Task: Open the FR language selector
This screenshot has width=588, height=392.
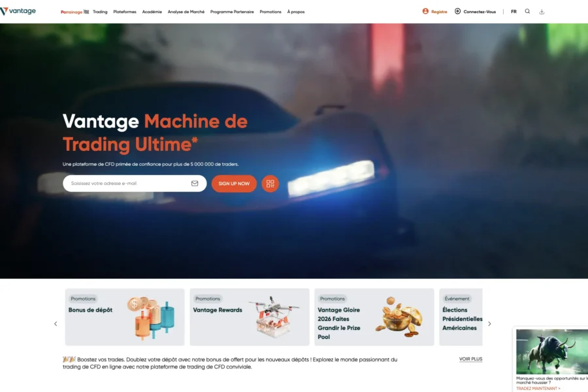Action: coord(514,12)
